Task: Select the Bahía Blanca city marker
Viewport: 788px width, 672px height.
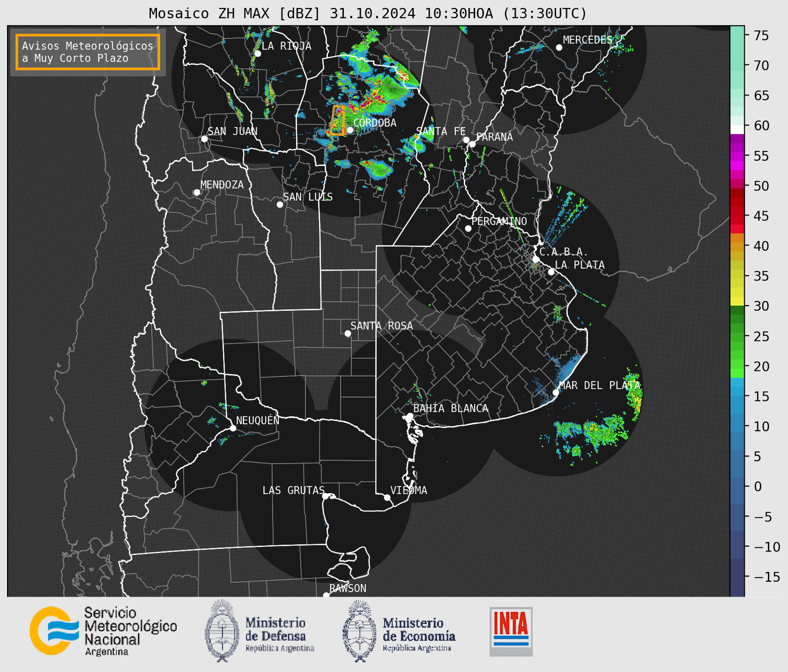Action: pyautogui.click(x=410, y=416)
